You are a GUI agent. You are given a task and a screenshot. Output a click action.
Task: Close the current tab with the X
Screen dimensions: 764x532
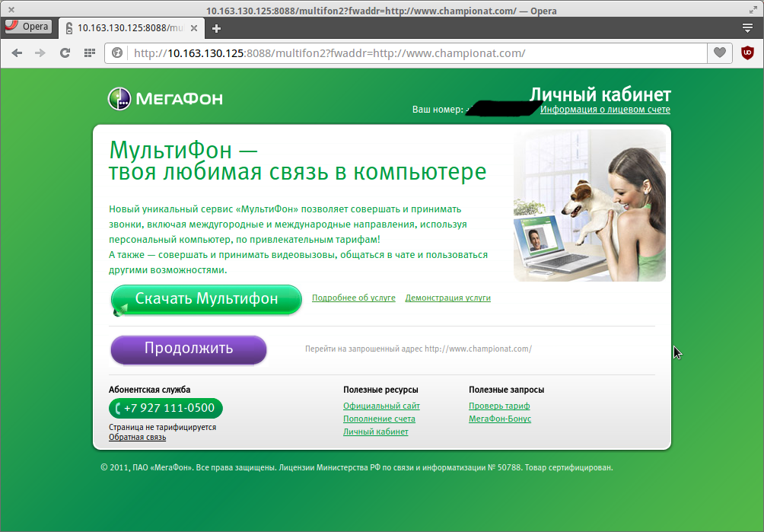pos(194,28)
